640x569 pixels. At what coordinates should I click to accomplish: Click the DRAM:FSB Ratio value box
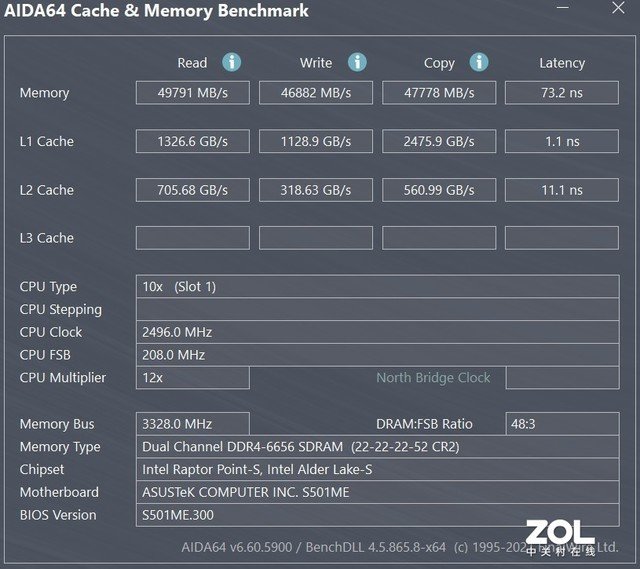(x=562, y=424)
